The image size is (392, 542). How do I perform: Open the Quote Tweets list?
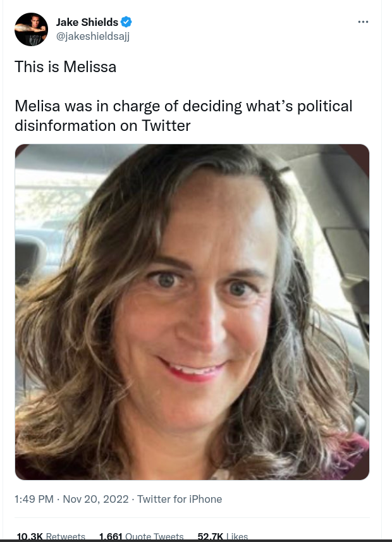[154, 536]
